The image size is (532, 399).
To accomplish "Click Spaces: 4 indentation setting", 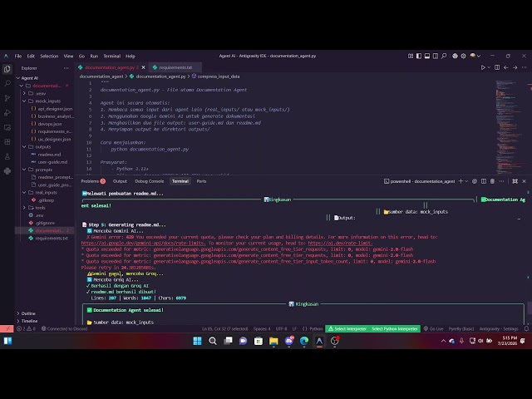I will (262, 329).
